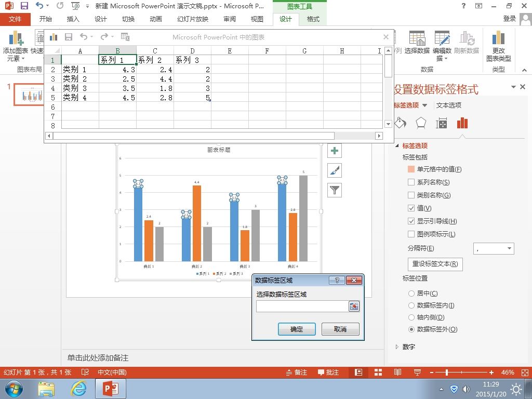Image resolution: width=532 pixels, height=399 pixels.
Task: Expand the Number section
Action: [x=397, y=347]
